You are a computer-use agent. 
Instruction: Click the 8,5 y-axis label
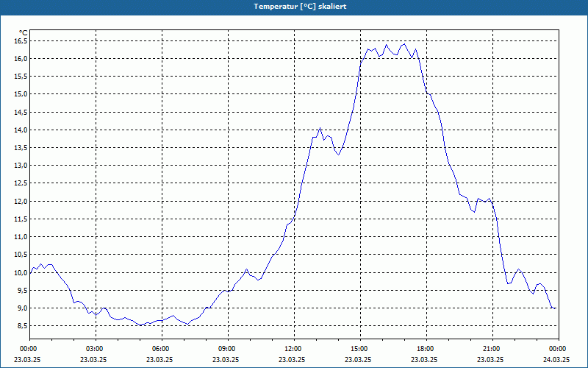pos(23,326)
